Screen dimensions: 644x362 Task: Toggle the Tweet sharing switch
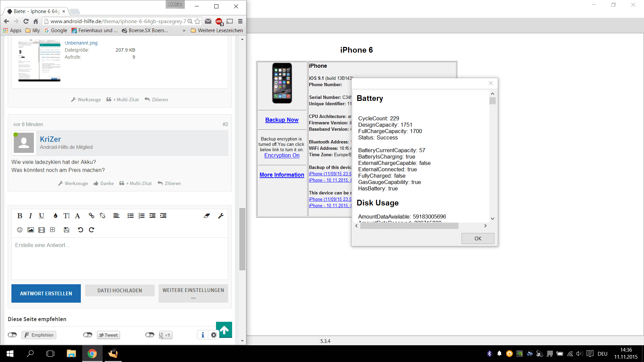point(88,335)
